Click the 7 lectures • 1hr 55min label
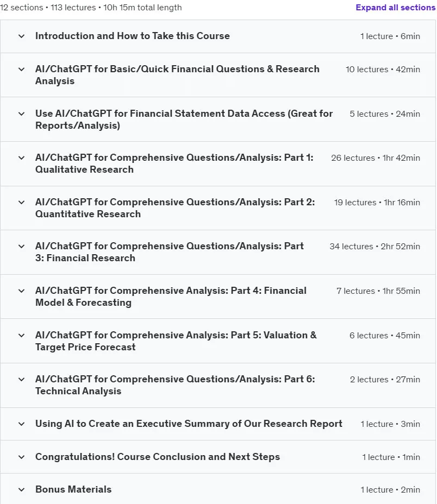 point(378,291)
